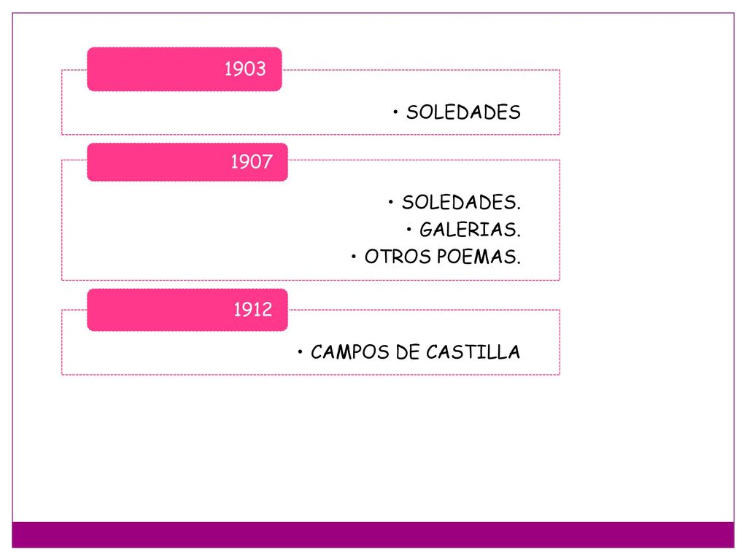Image resolution: width=747 pixels, height=560 pixels.
Task: Click the number 1903 text
Action: (245, 69)
